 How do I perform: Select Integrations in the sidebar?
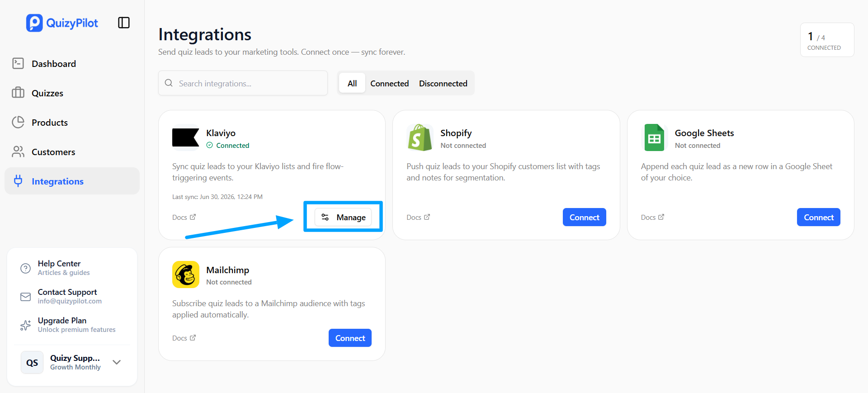pos(72,181)
